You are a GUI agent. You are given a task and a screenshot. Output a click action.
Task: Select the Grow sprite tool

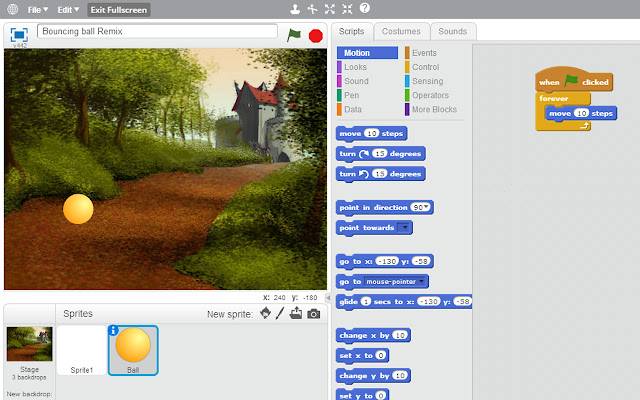(x=330, y=9)
